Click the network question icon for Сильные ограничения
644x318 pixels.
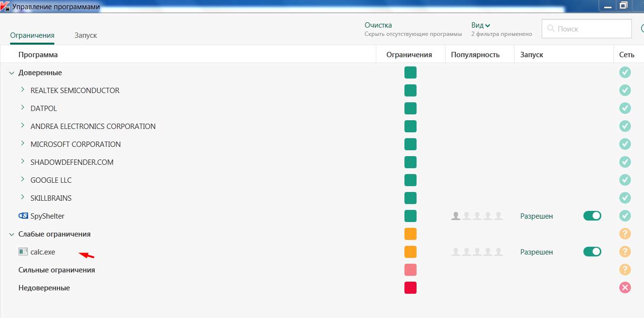pyautogui.click(x=625, y=270)
